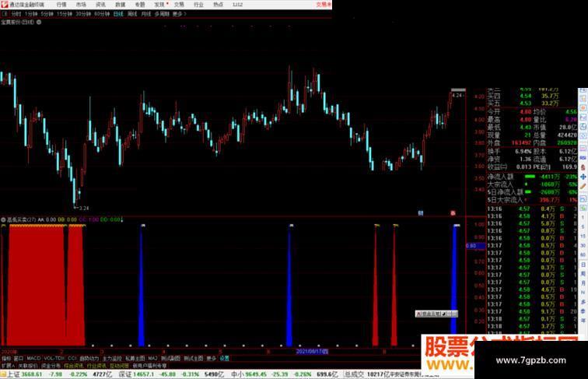Click the 2021/06/17 date marker on the timeline
This screenshot has height=379, width=588.
pyautogui.click(x=312, y=352)
